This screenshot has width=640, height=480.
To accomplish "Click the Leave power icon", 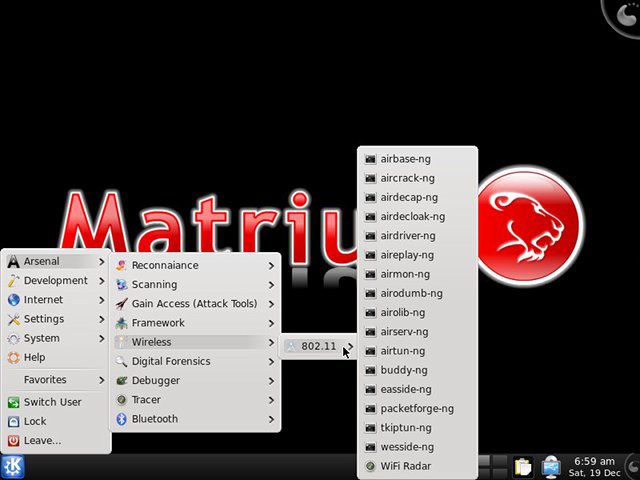I will coord(13,440).
